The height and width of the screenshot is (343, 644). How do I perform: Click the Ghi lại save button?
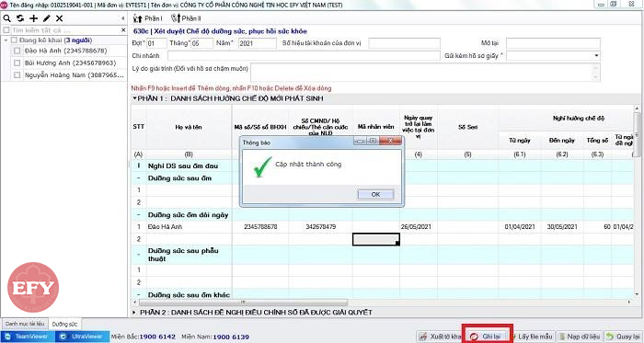coord(488,337)
